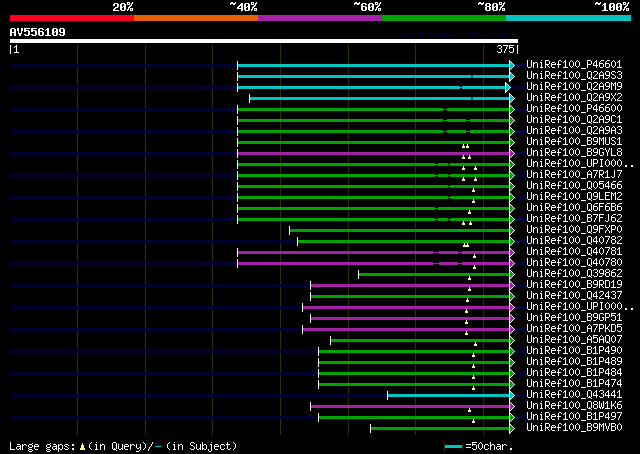Click the query end position 375
Viewport: 640px width, 454px height.
point(505,49)
